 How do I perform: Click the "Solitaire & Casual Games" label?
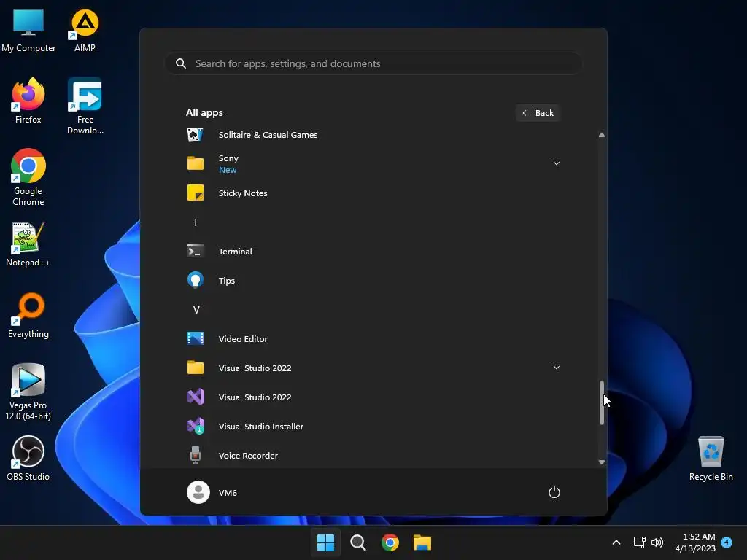(268, 135)
